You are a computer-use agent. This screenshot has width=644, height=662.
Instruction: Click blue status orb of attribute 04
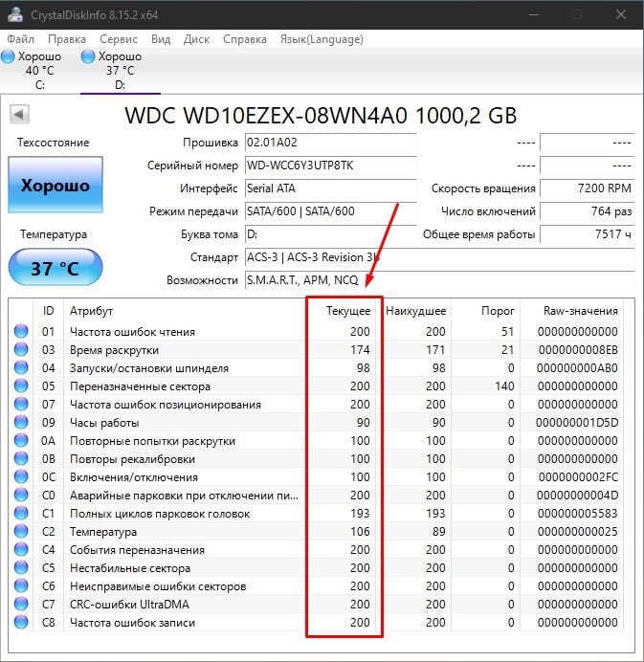[x=21, y=367]
